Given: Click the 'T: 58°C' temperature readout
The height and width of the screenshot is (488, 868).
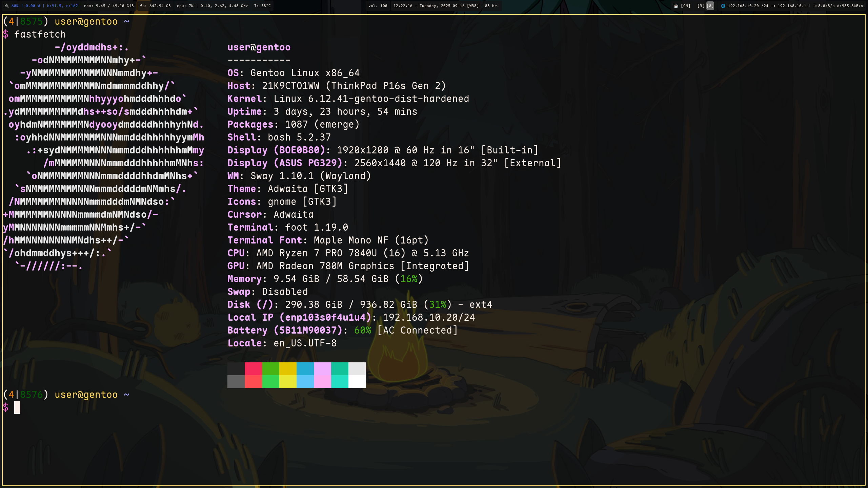Looking at the screenshot, I should pyautogui.click(x=262, y=6).
